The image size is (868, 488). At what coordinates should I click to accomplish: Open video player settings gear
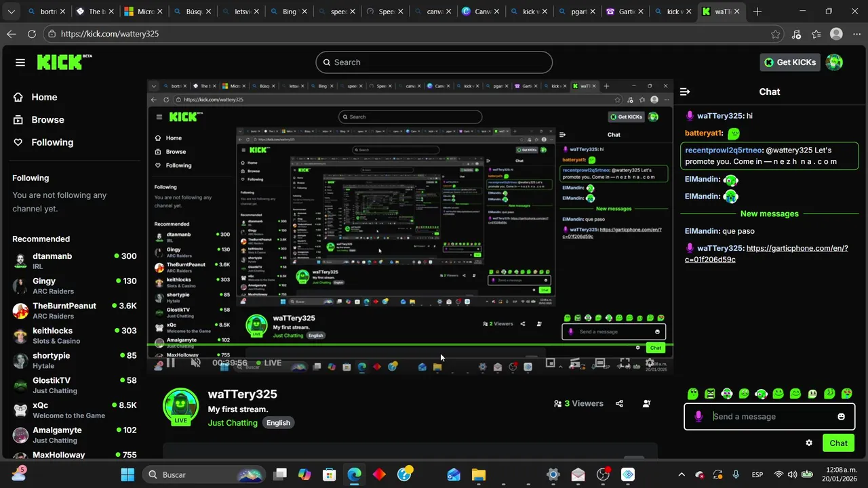[650, 363]
